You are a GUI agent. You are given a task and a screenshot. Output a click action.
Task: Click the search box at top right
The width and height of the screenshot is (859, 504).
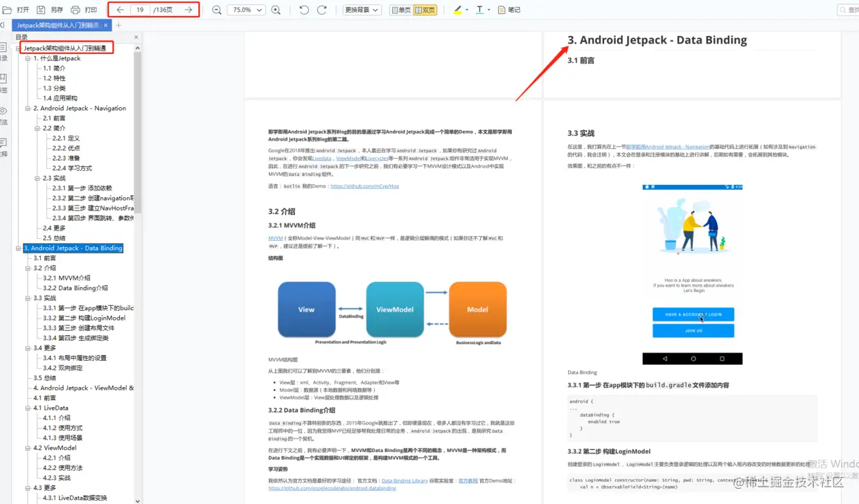pyautogui.click(x=848, y=10)
